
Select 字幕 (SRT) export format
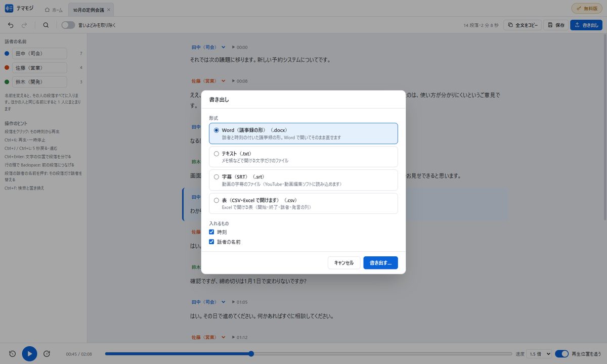point(303,180)
